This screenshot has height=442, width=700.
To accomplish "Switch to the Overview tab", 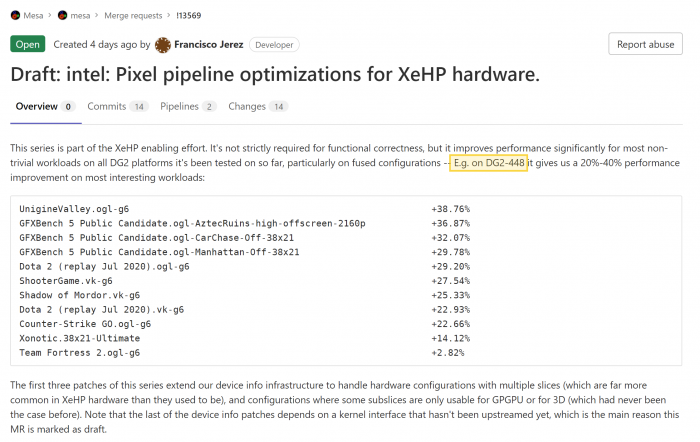I will point(36,106).
